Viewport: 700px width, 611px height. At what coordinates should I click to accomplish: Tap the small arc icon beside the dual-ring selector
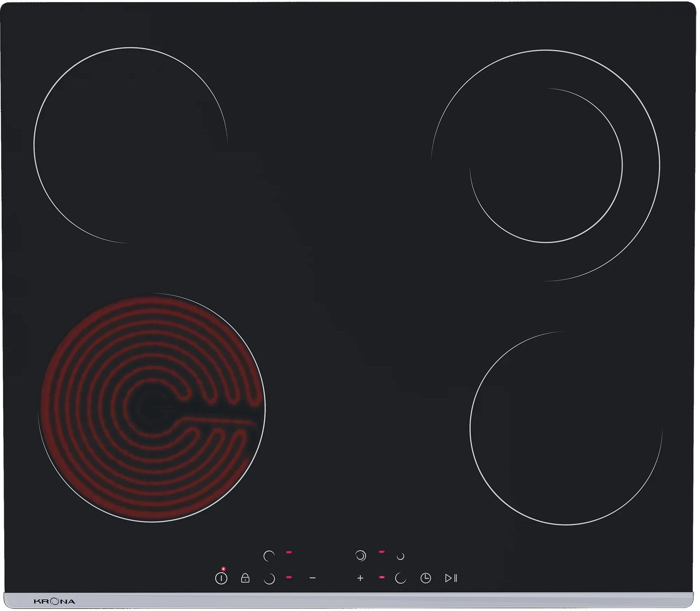[x=400, y=556]
